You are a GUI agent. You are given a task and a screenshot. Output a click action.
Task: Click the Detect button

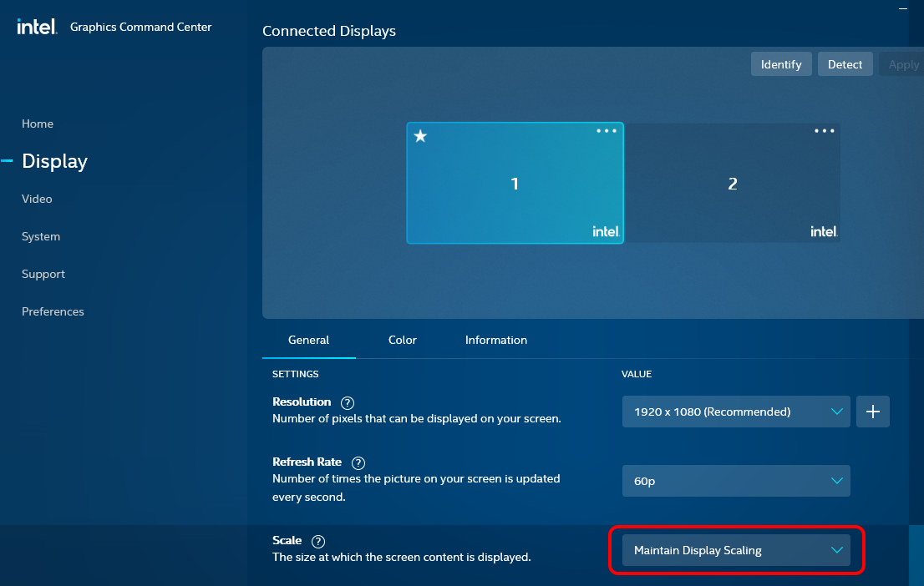click(845, 64)
